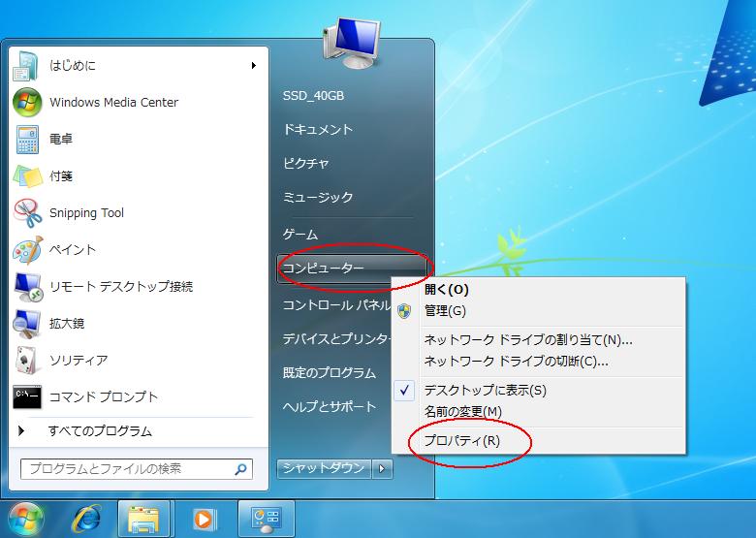Open コントロール パネル link
This screenshot has width=756, height=538.
point(336,304)
